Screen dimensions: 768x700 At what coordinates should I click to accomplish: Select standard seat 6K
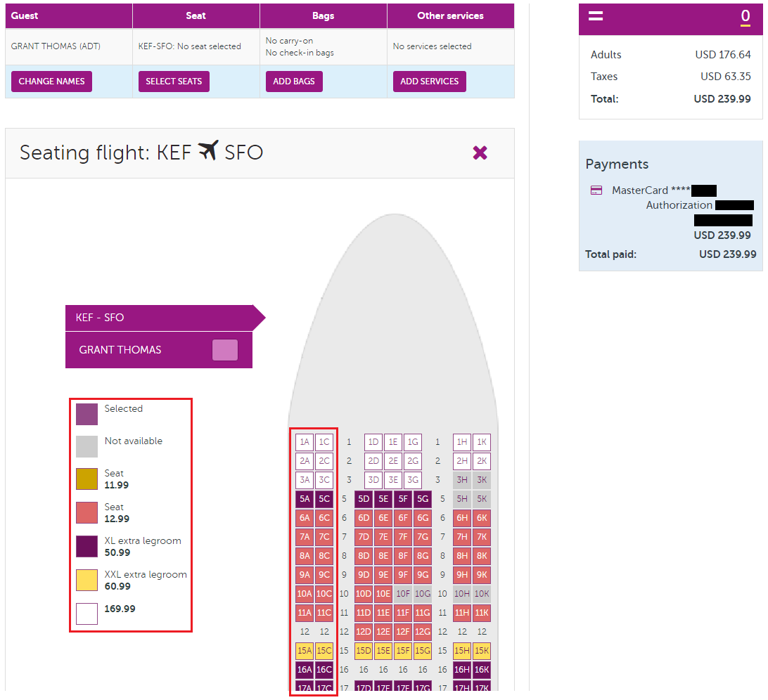click(x=482, y=519)
